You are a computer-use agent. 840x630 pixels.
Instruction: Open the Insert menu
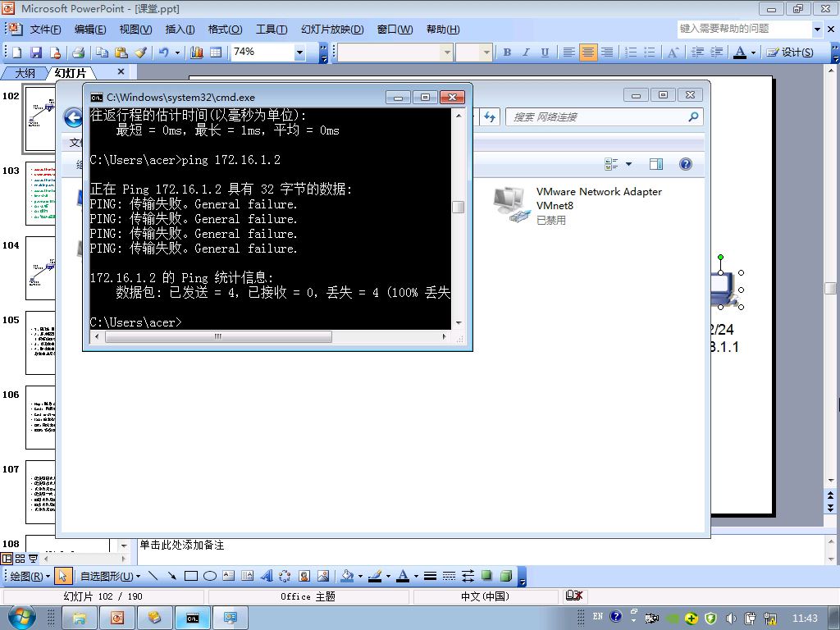coord(180,30)
